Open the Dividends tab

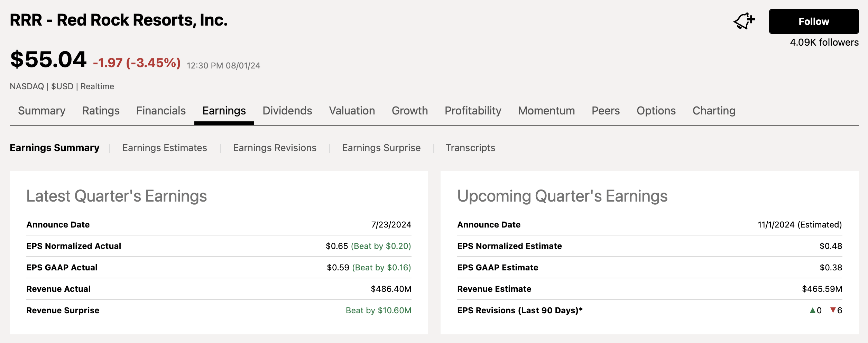(x=287, y=111)
